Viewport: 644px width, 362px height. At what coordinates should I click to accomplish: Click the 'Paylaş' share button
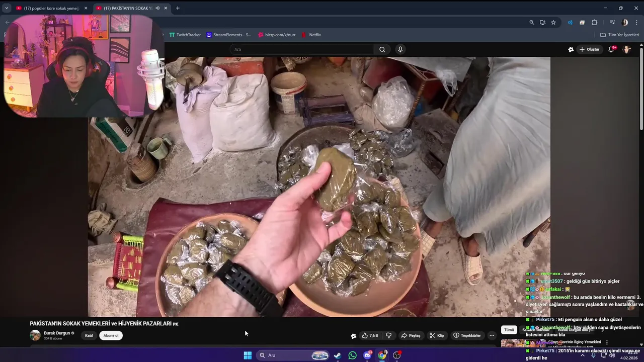(411, 335)
